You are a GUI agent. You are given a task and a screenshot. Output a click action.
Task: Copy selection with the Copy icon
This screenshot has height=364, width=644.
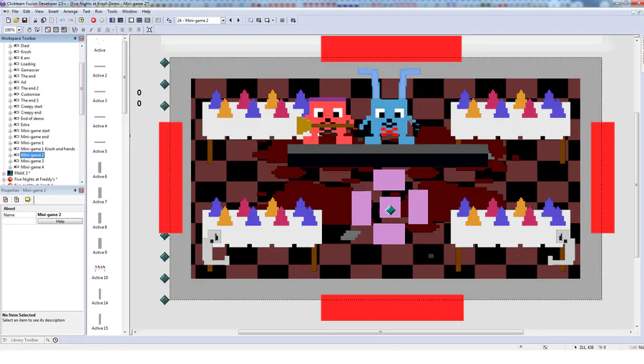pos(43,20)
